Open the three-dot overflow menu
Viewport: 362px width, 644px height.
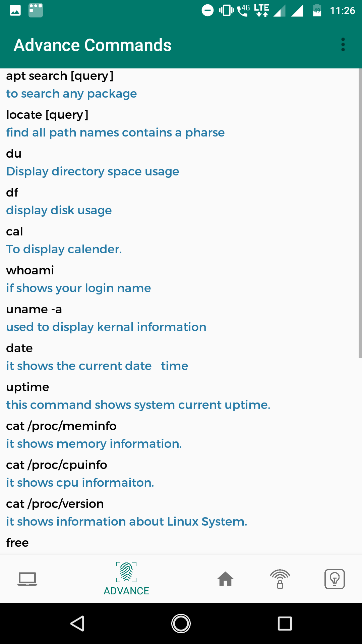(343, 45)
